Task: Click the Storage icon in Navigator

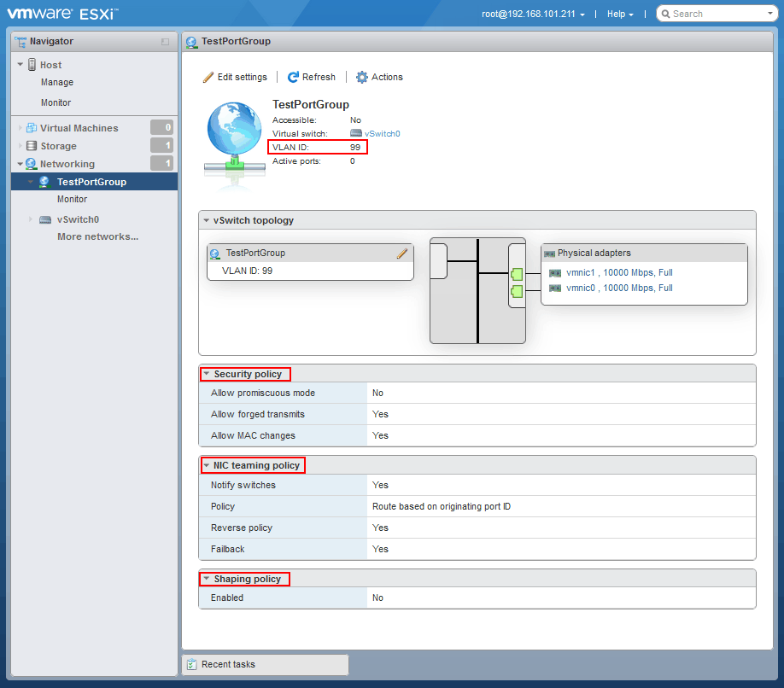Action: [30, 145]
